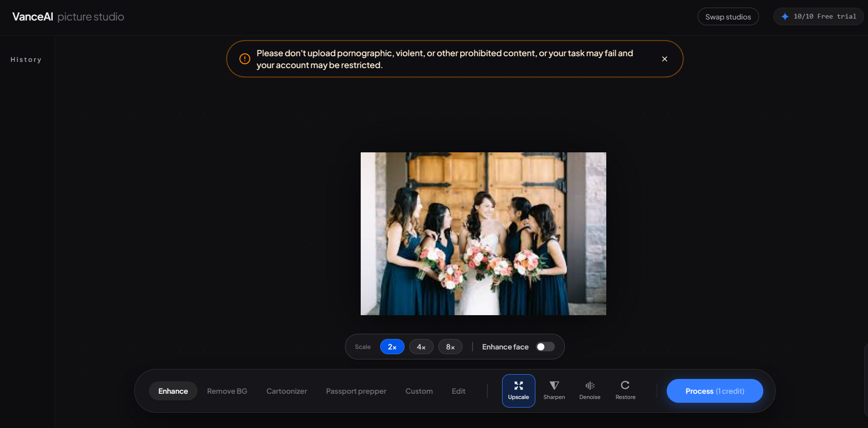Open the Edit tab

point(458,391)
